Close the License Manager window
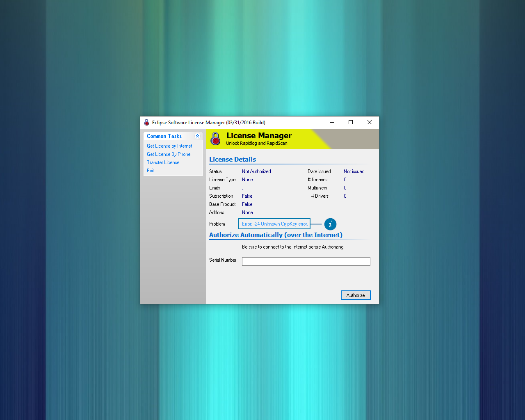 pyautogui.click(x=370, y=122)
